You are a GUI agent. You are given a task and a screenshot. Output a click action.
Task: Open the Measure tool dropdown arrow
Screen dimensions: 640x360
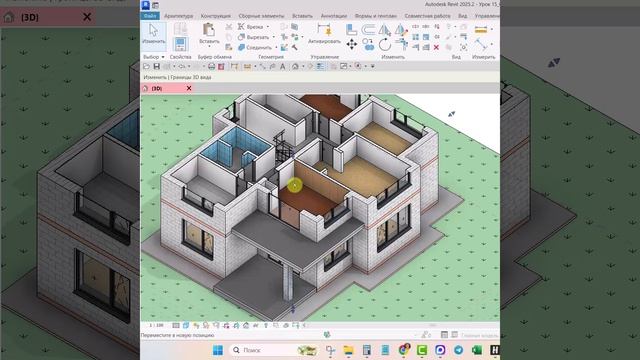(x=491, y=29)
